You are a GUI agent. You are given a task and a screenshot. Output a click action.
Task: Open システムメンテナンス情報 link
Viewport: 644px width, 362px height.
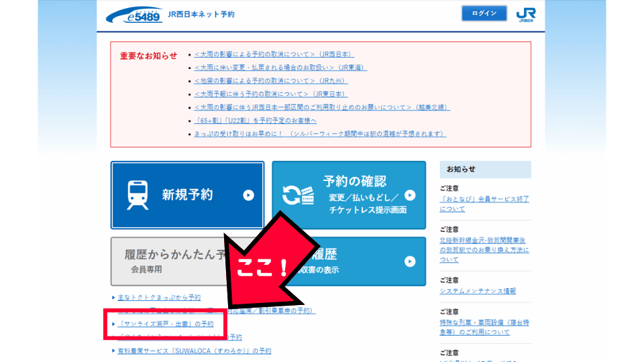point(478,291)
